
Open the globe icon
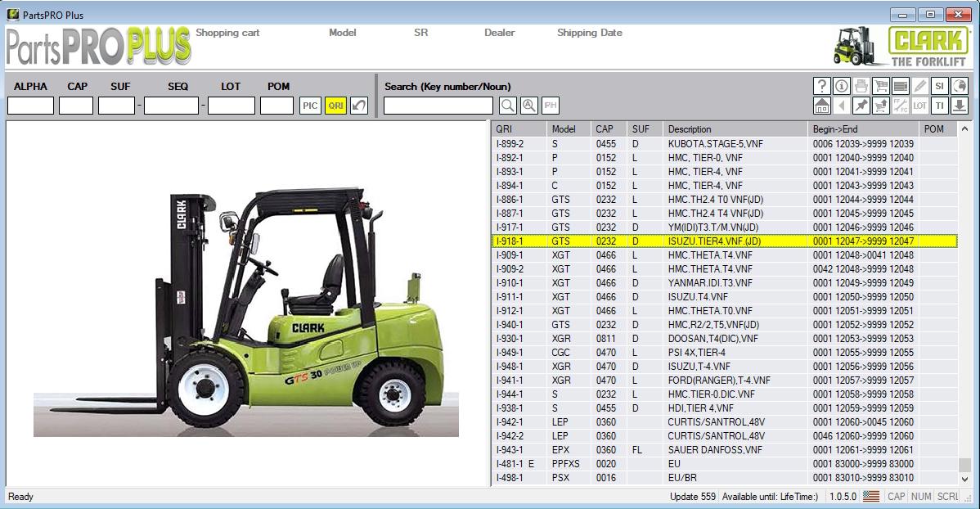click(x=960, y=86)
